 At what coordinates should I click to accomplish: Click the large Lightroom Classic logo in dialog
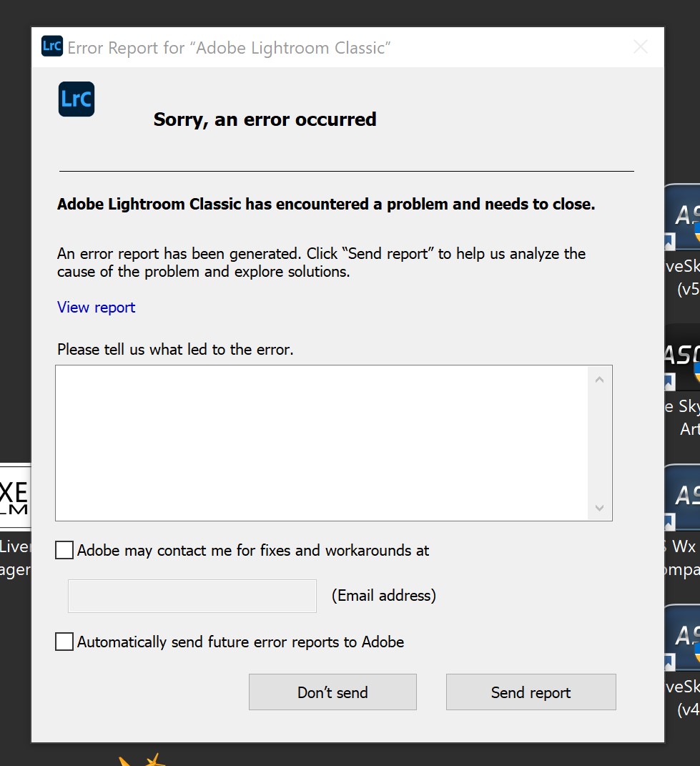[x=77, y=99]
